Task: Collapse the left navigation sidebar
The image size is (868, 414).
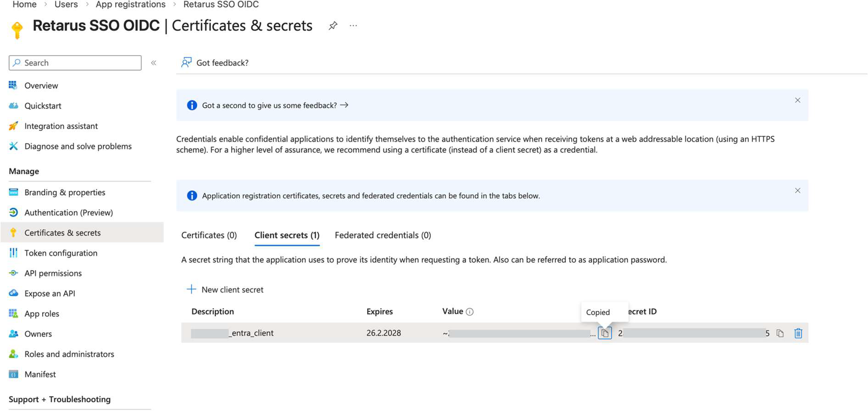Action: coord(154,63)
